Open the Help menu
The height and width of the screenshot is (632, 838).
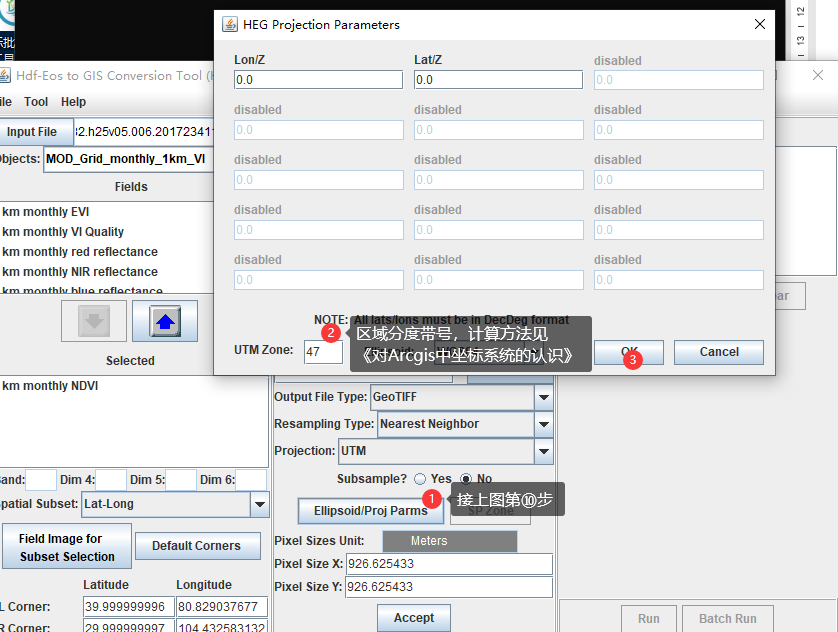(x=71, y=101)
